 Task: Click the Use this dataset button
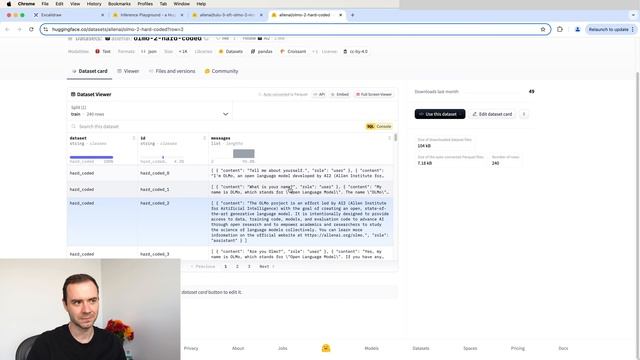(440, 114)
